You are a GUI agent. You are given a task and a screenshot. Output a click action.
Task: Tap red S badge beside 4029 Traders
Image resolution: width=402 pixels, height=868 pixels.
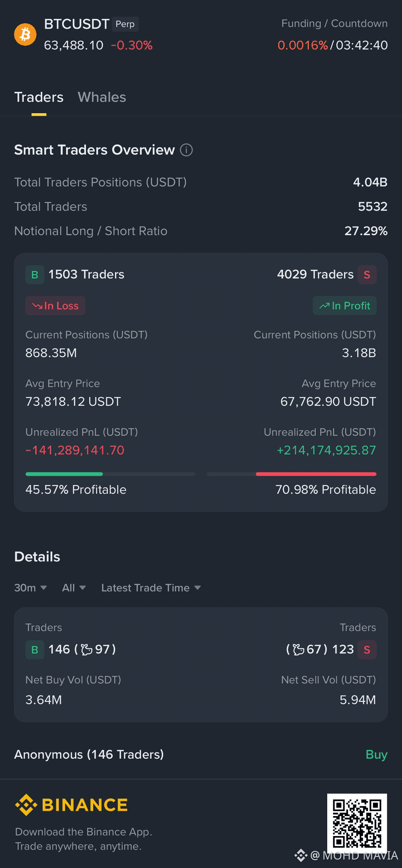pyautogui.click(x=367, y=275)
